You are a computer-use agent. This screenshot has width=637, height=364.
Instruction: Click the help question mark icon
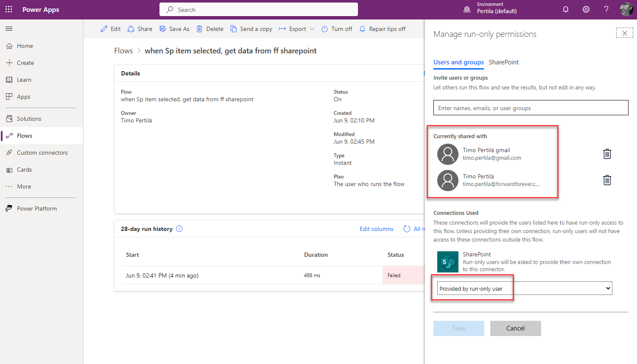pos(606,9)
